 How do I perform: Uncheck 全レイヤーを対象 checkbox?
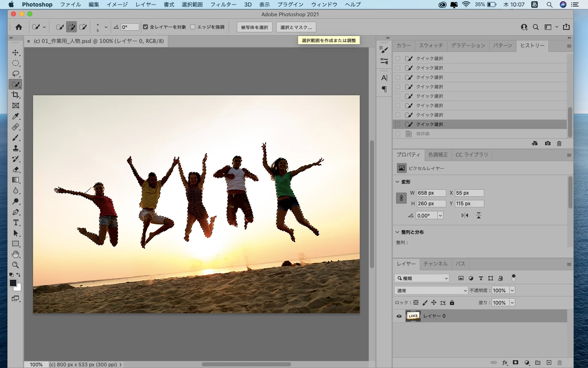(145, 27)
